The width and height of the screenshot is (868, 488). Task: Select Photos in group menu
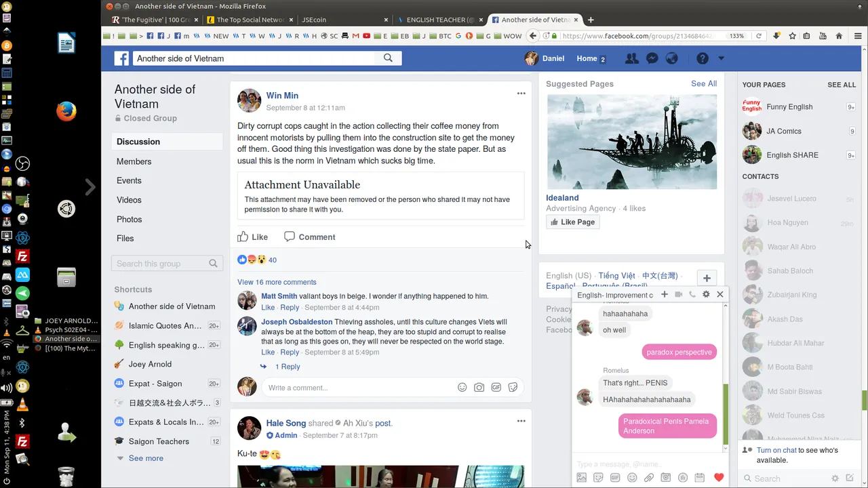(x=129, y=219)
